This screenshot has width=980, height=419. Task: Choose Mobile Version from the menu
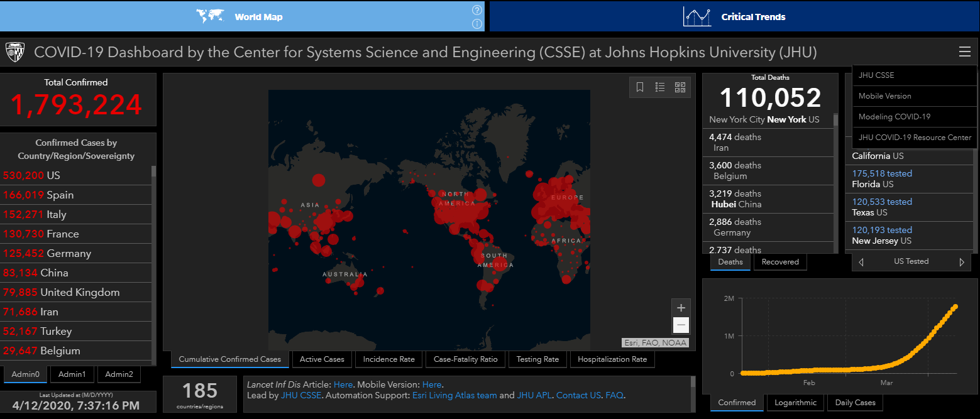pyautogui.click(x=915, y=96)
